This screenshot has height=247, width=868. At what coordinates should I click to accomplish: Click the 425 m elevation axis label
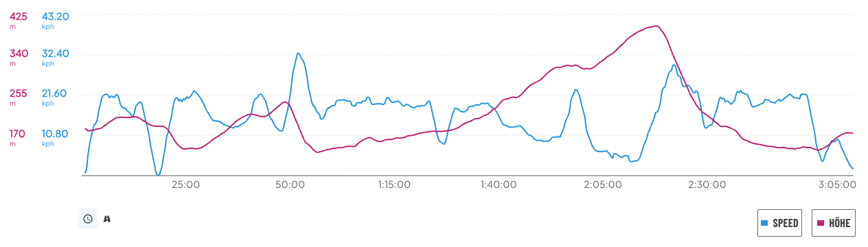(18, 16)
